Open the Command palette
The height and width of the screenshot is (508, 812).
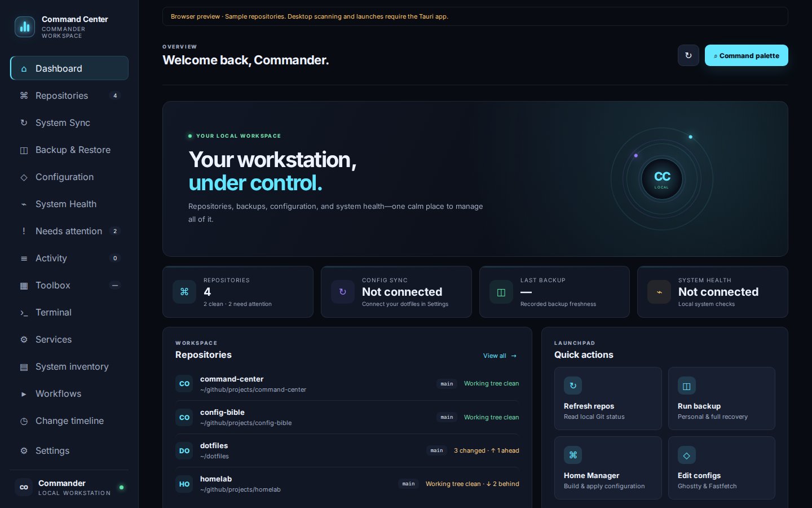(x=747, y=55)
